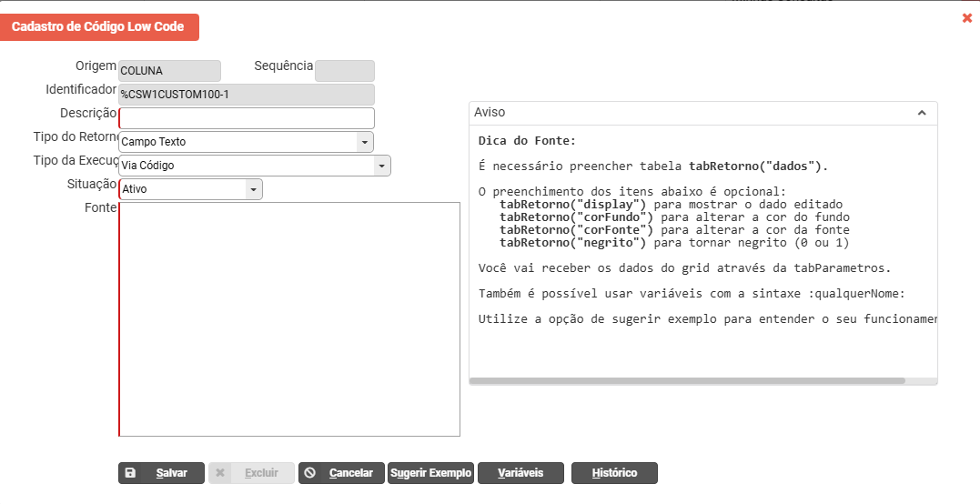This screenshot has height=504, width=980.
Task: Click the floppy disk icon on Salvar
Action: coord(130,473)
